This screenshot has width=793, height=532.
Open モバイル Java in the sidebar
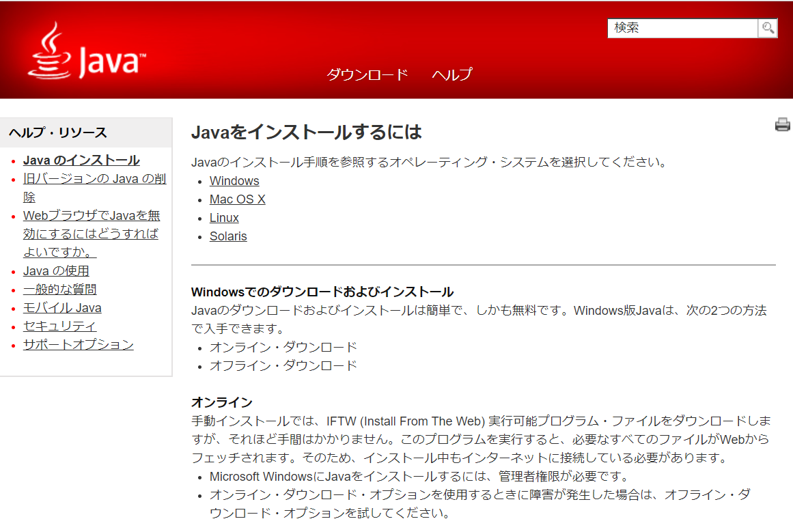(62, 308)
